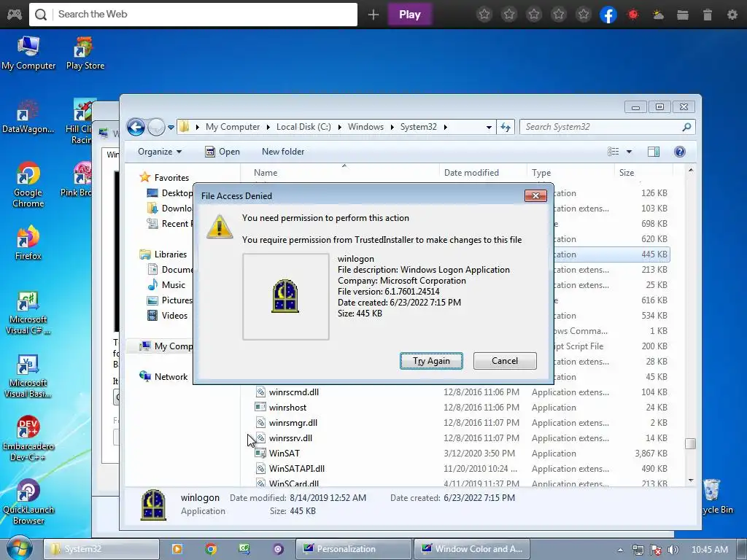Open Microsoft Visual C# desktop shortcut

(x=28, y=312)
